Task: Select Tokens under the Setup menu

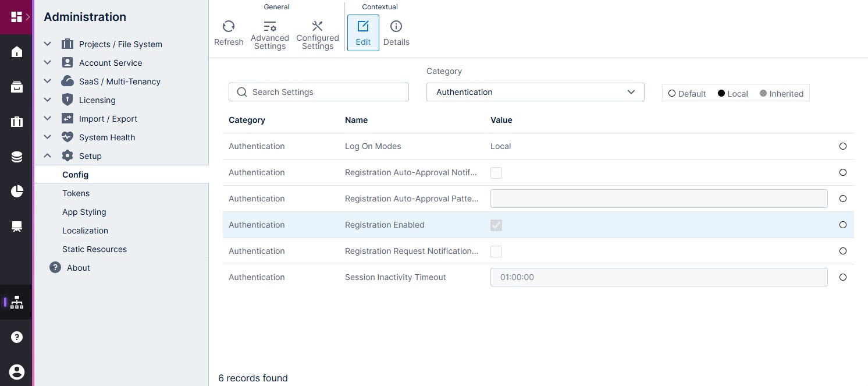Action: tap(76, 193)
